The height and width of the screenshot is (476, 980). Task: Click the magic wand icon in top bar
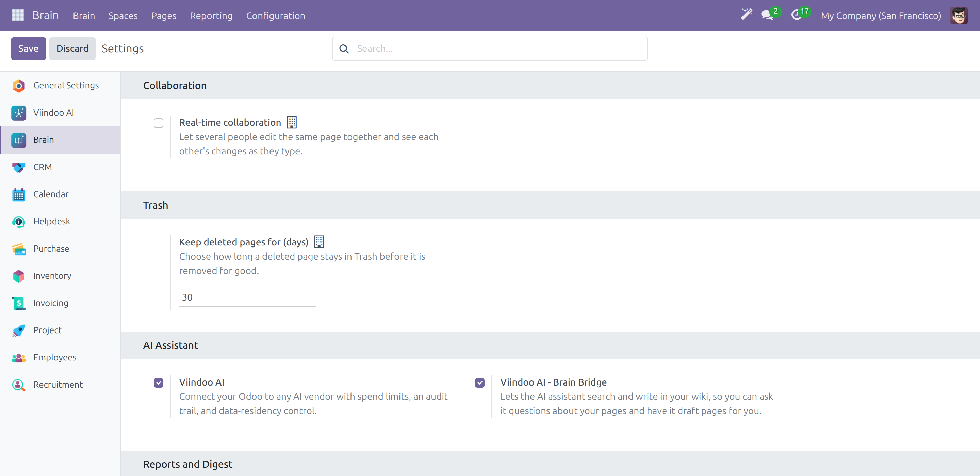coord(747,15)
